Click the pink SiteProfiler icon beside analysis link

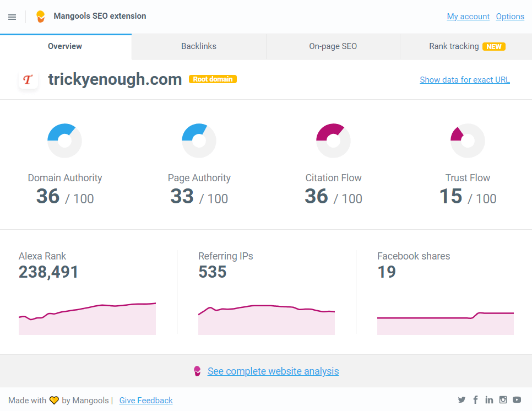point(197,371)
